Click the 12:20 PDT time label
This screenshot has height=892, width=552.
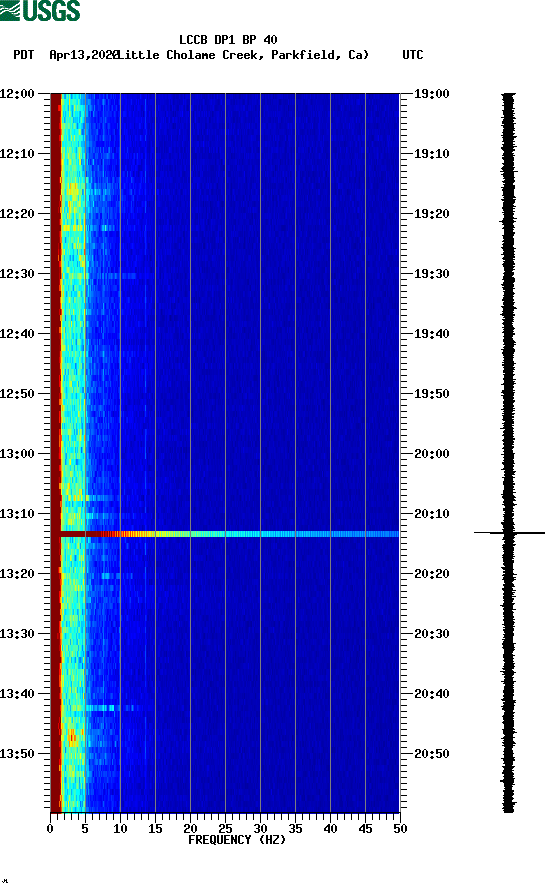pyautogui.click(x=17, y=214)
